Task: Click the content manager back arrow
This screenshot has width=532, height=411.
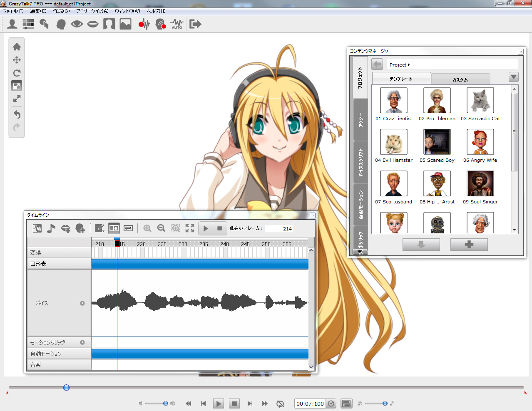Action: (377, 64)
